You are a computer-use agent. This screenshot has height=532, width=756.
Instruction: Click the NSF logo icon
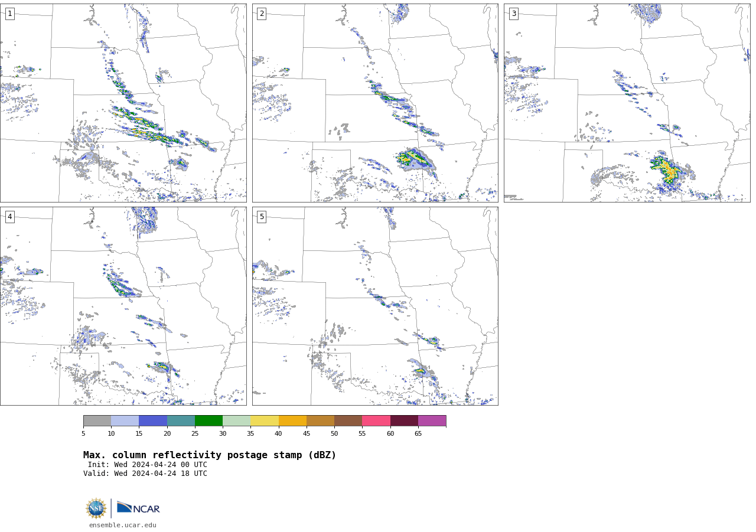pos(96,508)
